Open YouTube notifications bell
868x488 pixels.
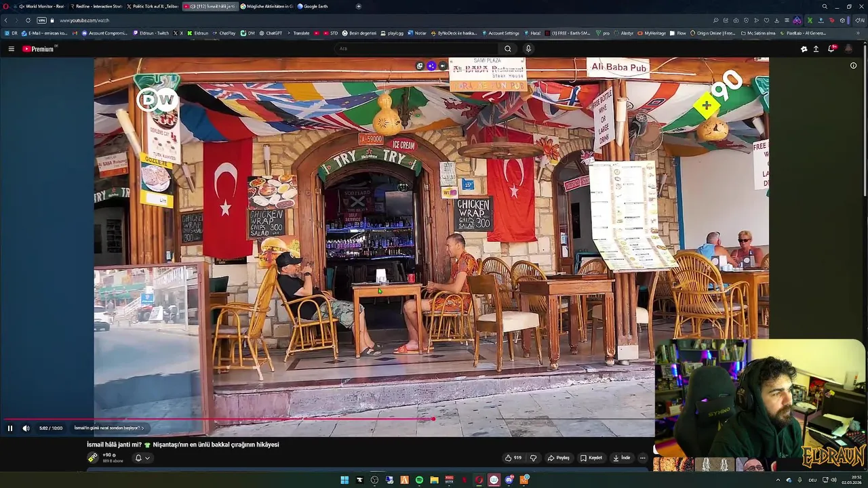[831, 49]
